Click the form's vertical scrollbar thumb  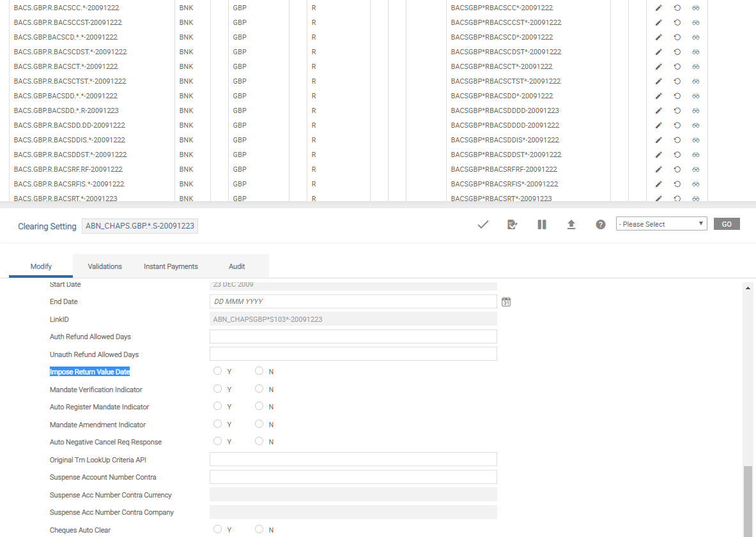click(x=747, y=501)
